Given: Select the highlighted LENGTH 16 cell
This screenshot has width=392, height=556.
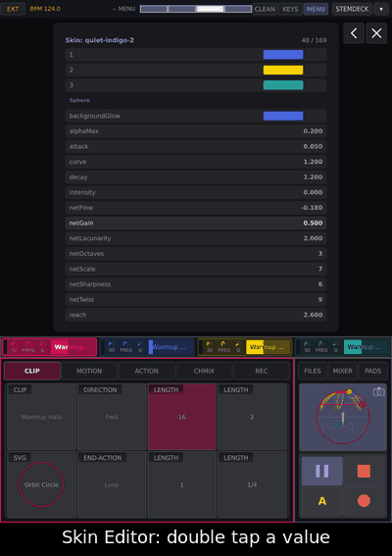Looking at the screenshot, I should coord(182,417).
